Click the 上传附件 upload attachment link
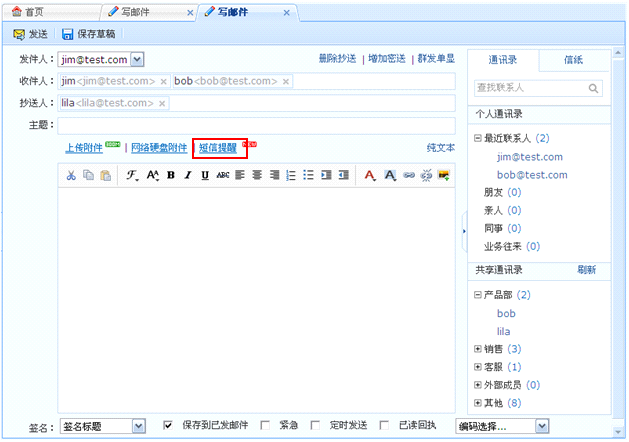The image size is (629, 442). (84, 148)
